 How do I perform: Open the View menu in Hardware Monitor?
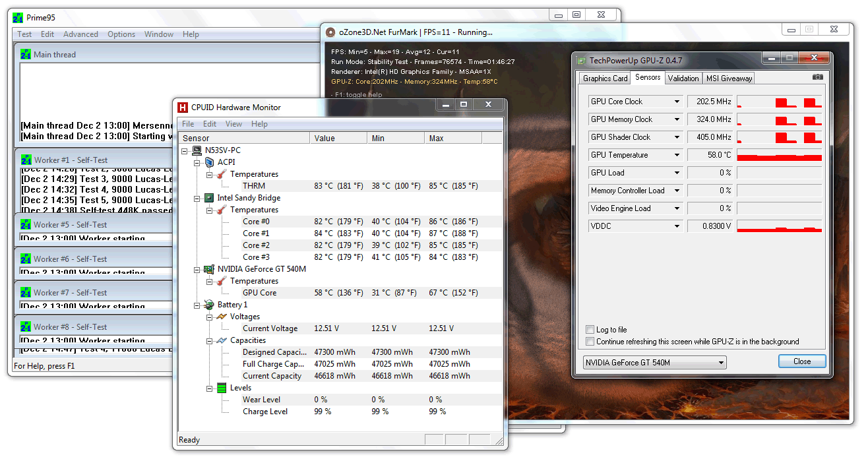[x=233, y=124]
